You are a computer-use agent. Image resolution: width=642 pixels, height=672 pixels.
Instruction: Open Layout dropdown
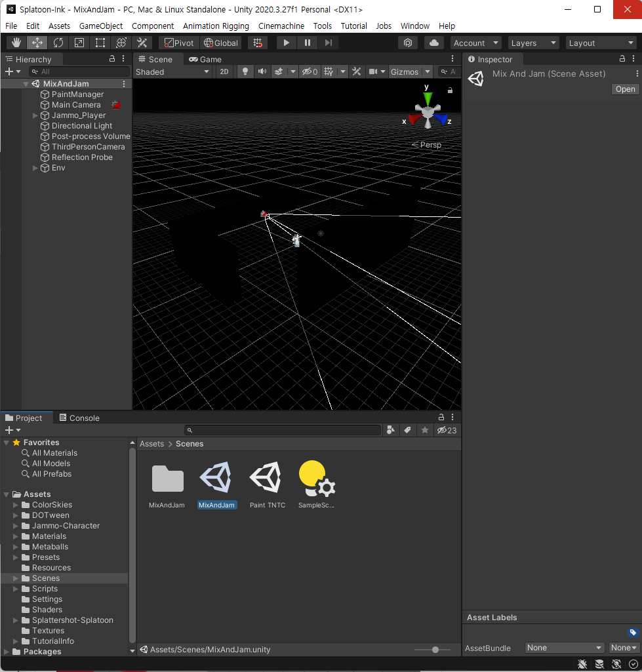601,43
